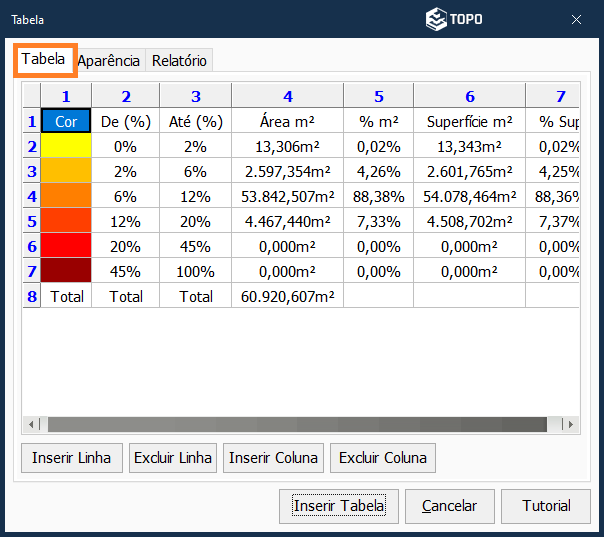This screenshot has height=537, width=604.
Task: Select the red-orange color swatch in row 5
Action: (66, 221)
